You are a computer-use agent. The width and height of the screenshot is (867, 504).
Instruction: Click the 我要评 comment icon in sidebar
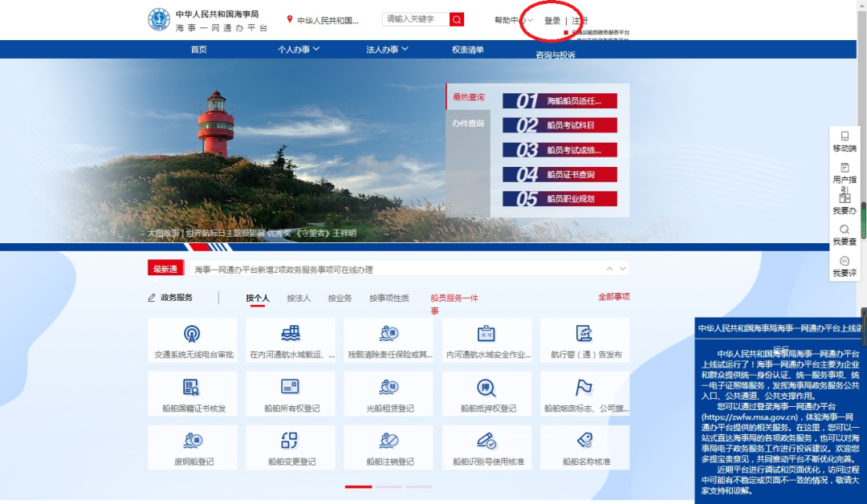pos(845,262)
